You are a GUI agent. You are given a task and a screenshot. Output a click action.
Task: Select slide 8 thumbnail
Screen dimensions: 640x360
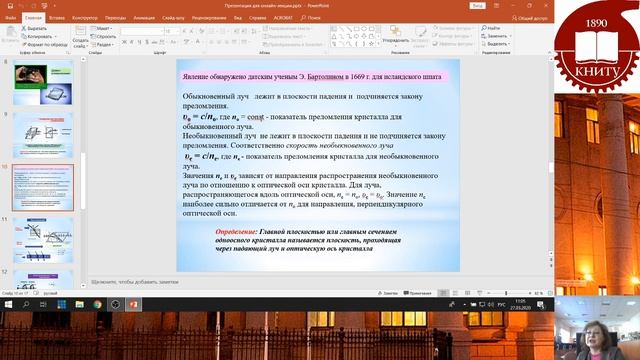[43, 82]
